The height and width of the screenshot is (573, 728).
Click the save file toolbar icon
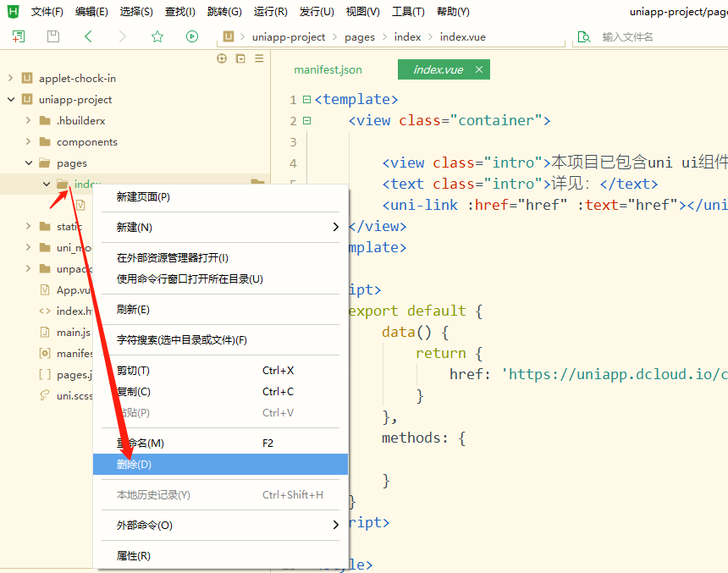click(x=53, y=36)
